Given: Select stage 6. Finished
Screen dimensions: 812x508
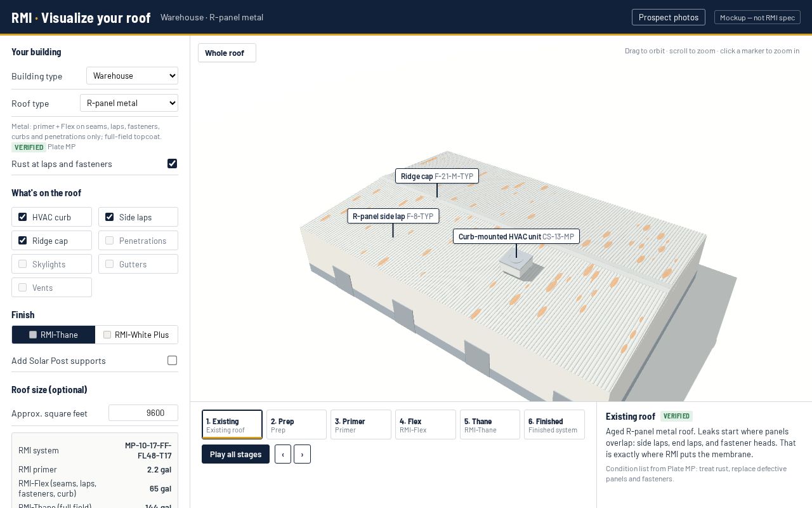Looking at the screenshot, I should tap(554, 424).
